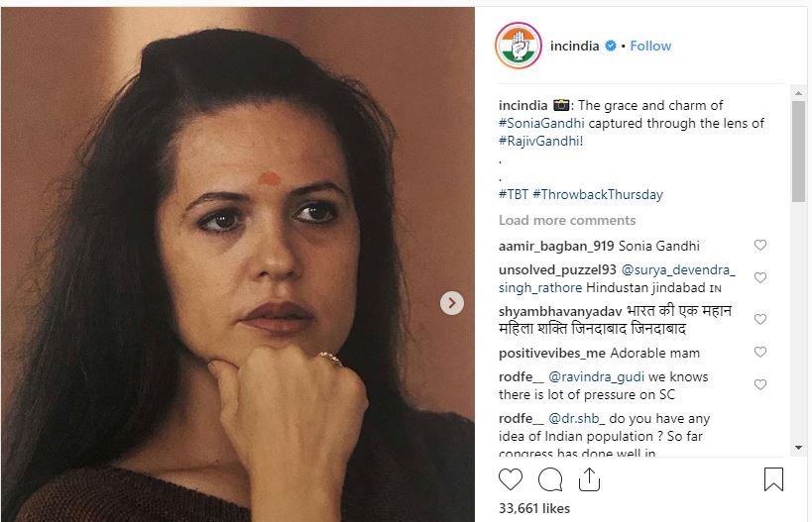Go to the next photo arrow
The width and height of the screenshot is (812, 522).
pos(451,303)
